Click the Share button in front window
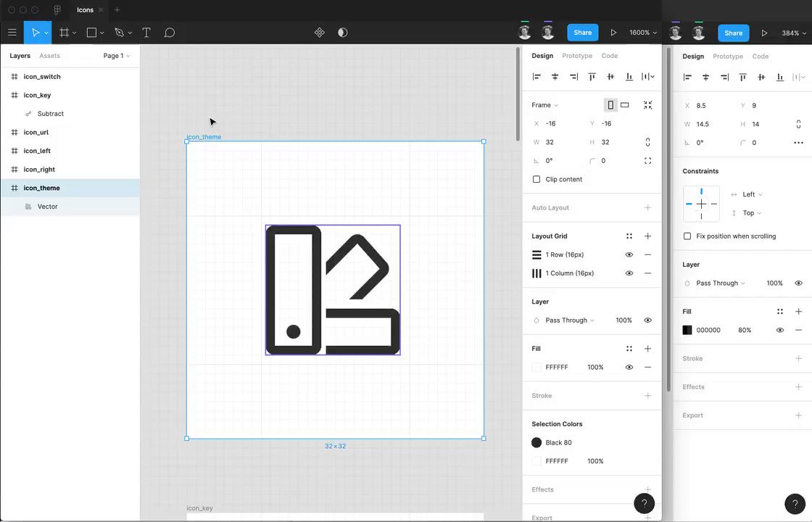Viewport: 812px width, 522px height. (583, 33)
